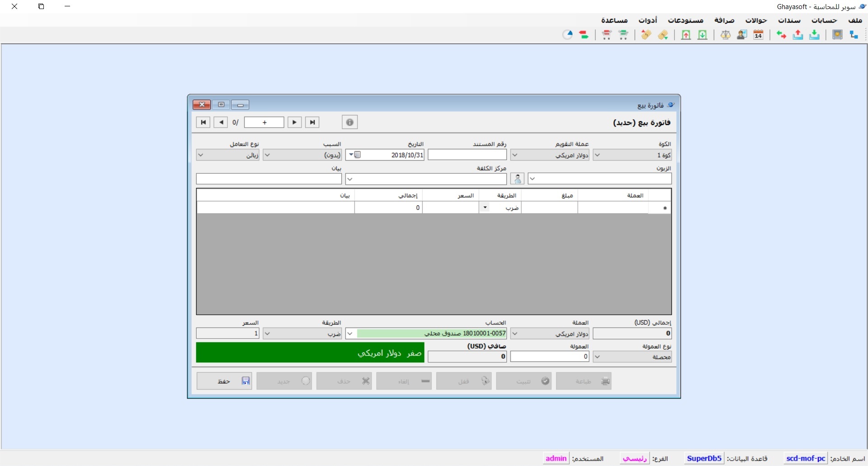Click the tray with red up arrow icon
Viewport: 868px width, 466px height.
(x=798, y=35)
